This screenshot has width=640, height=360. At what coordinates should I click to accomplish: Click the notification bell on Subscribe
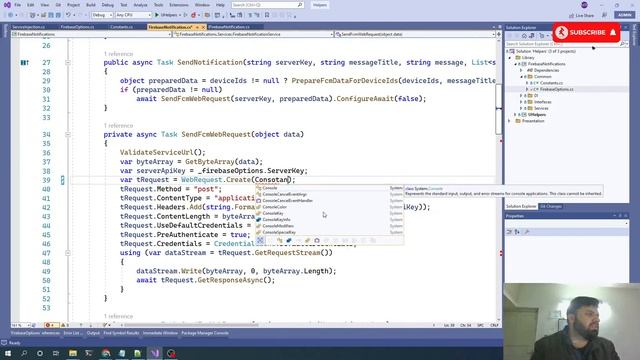click(x=613, y=32)
